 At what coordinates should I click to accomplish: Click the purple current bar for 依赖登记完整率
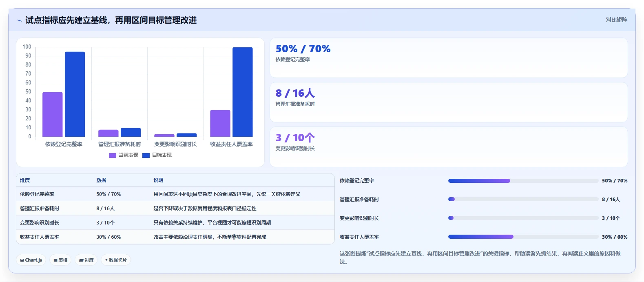[x=53, y=114]
